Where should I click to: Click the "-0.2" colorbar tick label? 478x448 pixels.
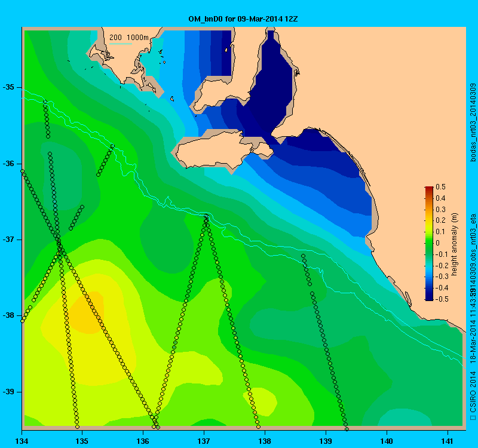pyautogui.click(x=442, y=265)
